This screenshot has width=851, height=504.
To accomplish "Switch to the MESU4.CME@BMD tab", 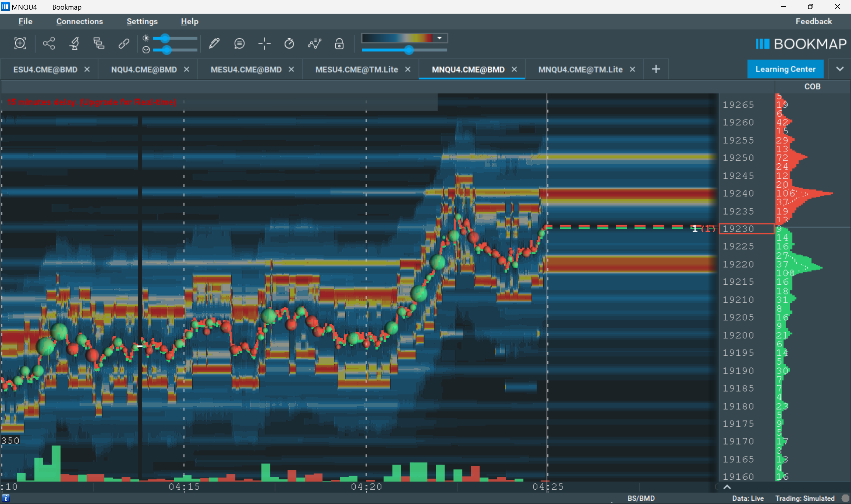I will [246, 69].
